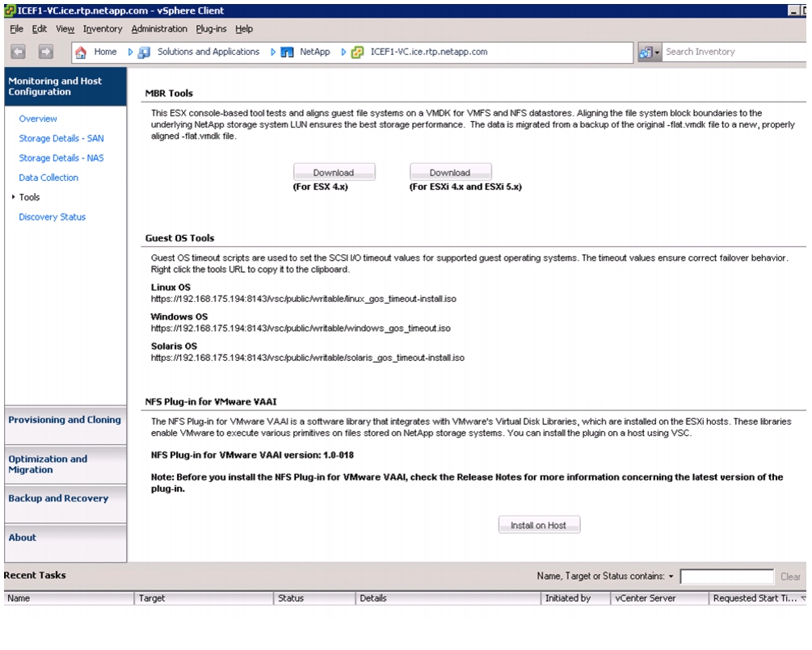Viewport: 812px width, 650px height.
Task: Go to Overview in the sidebar
Action: (38, 119)
